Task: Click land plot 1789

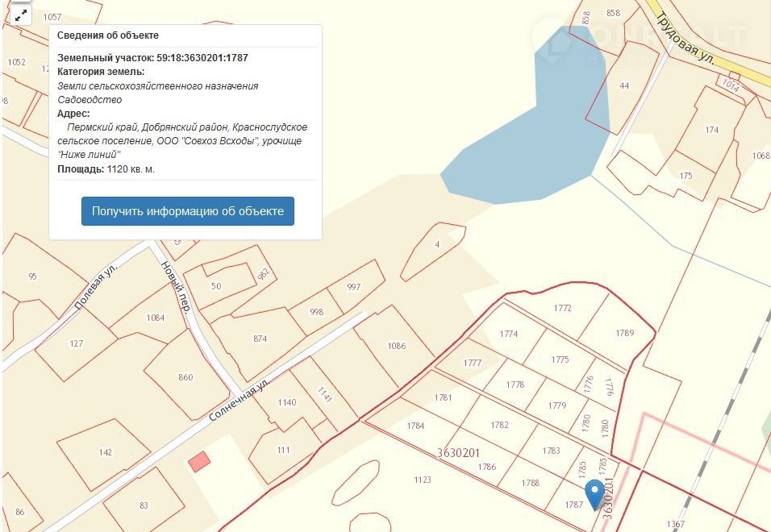Action: pyautogui.click(x=624, y=333)
